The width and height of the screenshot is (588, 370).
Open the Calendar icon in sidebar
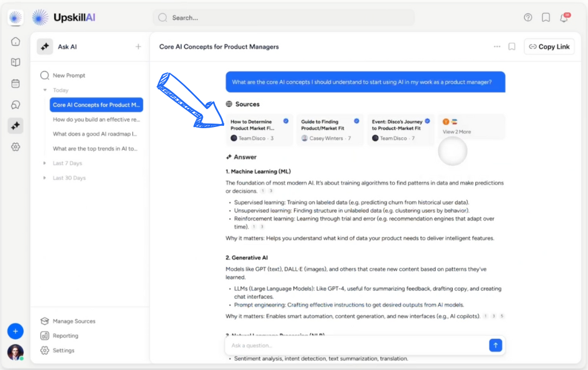pyautogui.click(x=16, y=83)
